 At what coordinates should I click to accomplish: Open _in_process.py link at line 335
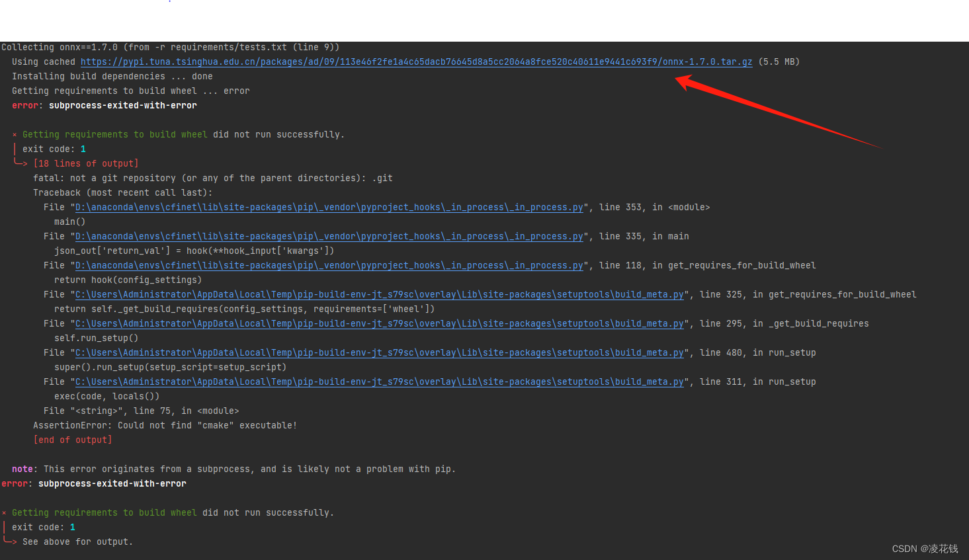click(329, 236)
